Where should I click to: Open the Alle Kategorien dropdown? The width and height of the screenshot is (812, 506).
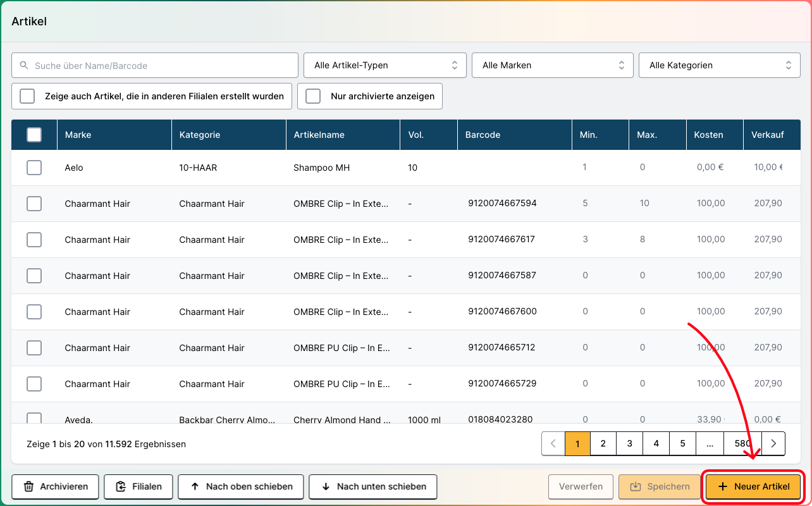(x=720, y=65)
